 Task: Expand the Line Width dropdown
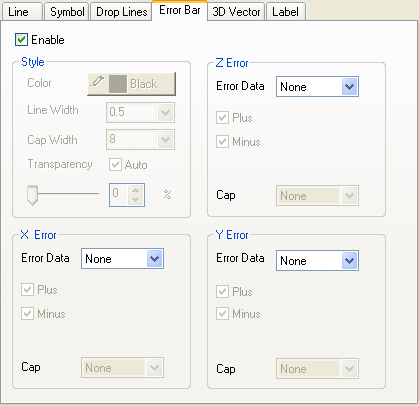click(x=140, y=112)
